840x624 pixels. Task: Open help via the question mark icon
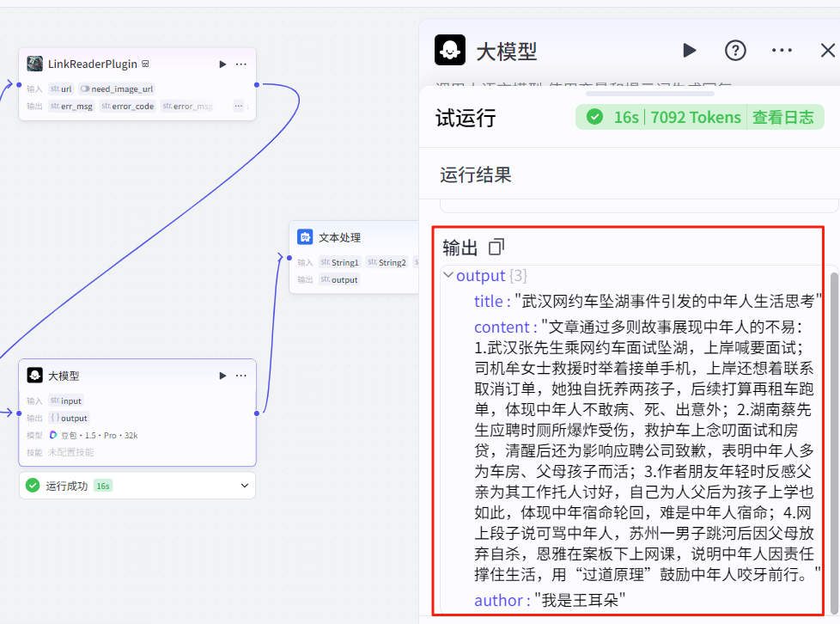tap(735, 51)
